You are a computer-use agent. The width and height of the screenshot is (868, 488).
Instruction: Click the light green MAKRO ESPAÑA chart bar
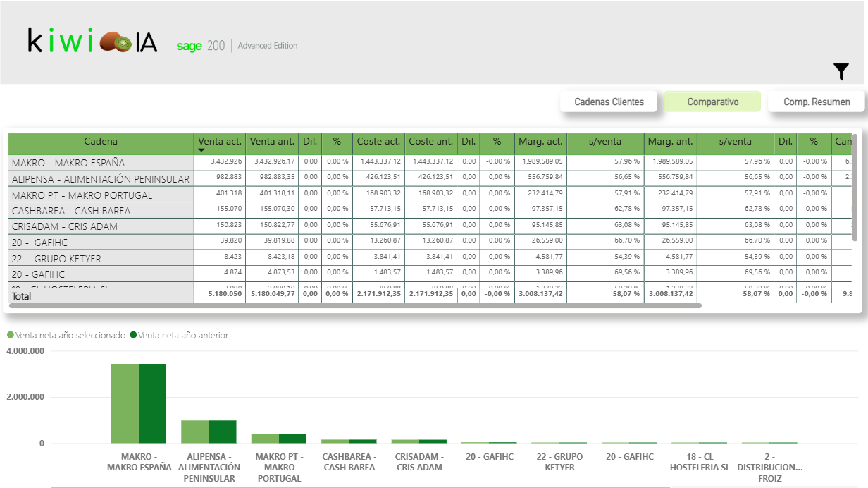pyautogui.click(x=125, y=403)
